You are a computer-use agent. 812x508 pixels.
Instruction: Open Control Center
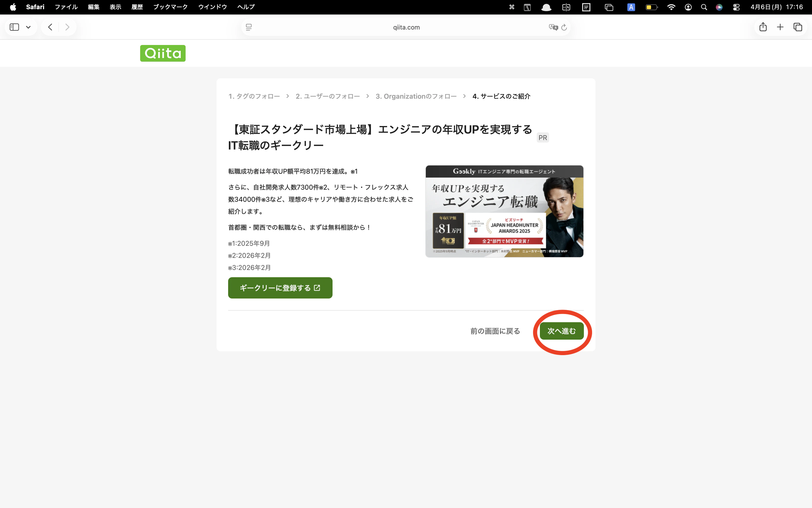pos(736,7)
